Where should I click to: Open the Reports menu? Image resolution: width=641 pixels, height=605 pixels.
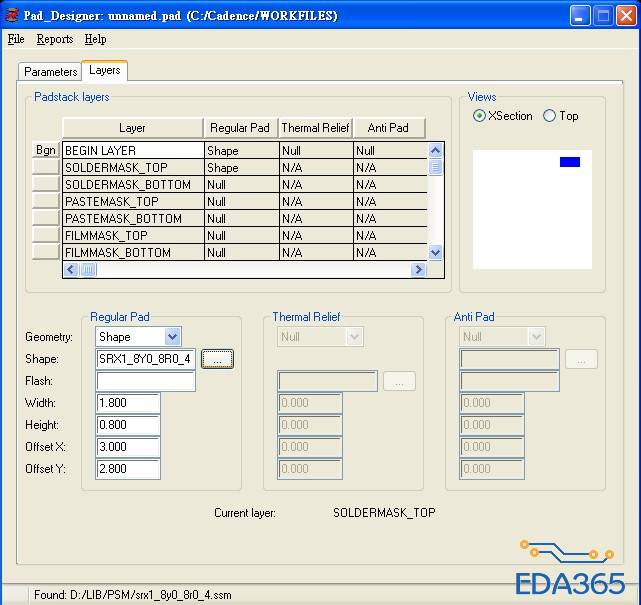(55, 39)
